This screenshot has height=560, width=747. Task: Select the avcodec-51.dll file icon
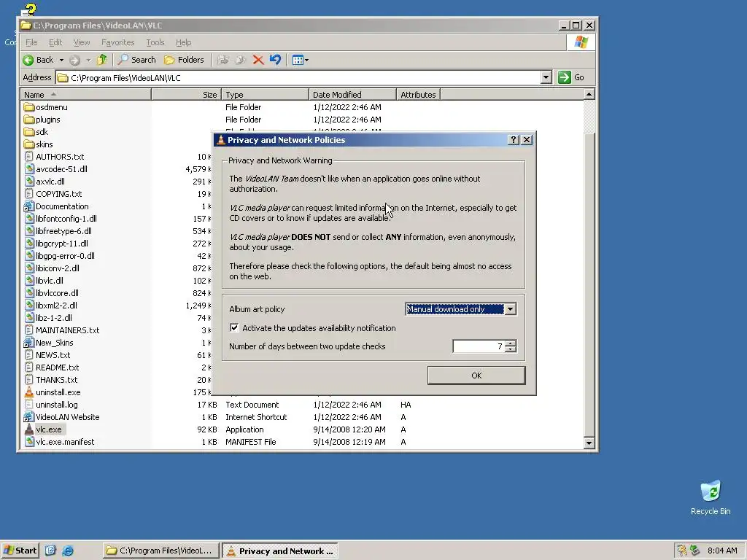pyautogui.click(x=29, y=169)
